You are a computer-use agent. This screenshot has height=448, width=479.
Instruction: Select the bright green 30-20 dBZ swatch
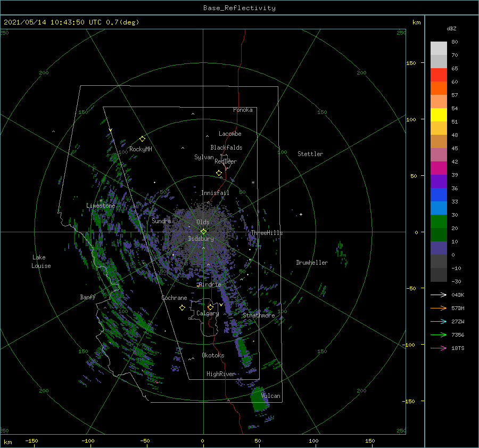pyautogui.click(x=439, y=222)
